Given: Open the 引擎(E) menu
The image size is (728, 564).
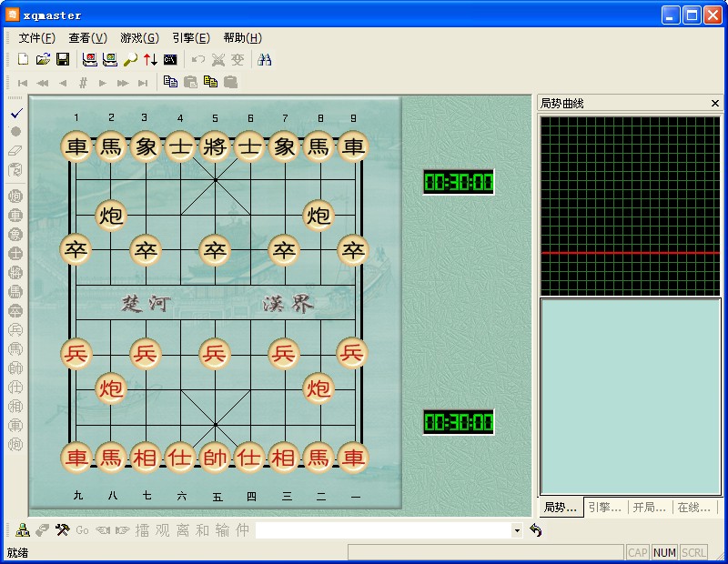Looking at the screenshot, I should [x=191, y=38].
